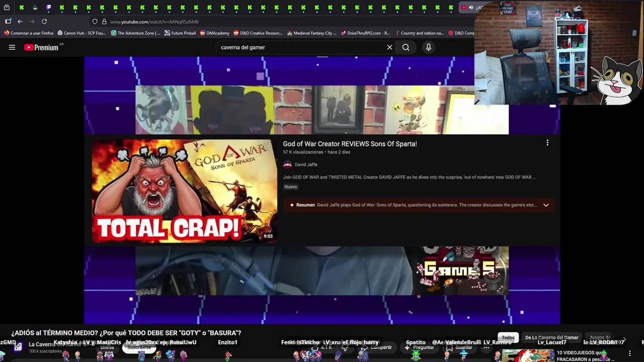Screen dimensions: 644x362
Task: Focus the URL address bar
Action: (x=282, y=22)
